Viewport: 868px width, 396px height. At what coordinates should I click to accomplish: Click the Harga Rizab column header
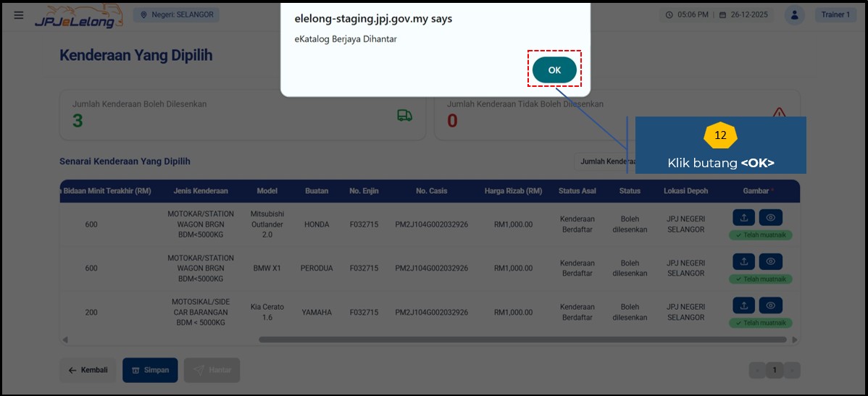[513, 191]
